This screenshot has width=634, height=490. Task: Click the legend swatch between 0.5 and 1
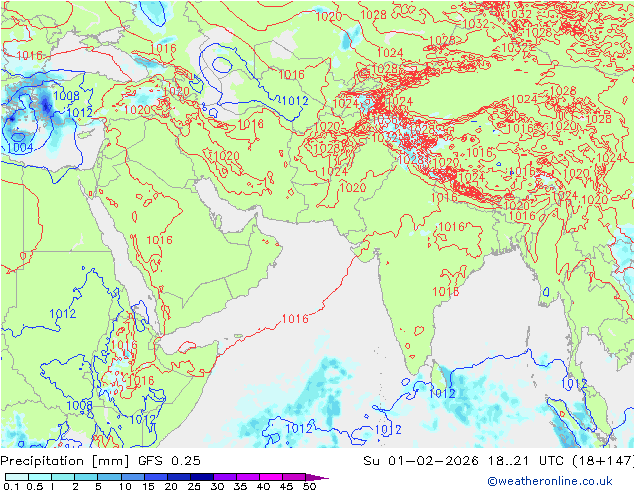(40, 477)
